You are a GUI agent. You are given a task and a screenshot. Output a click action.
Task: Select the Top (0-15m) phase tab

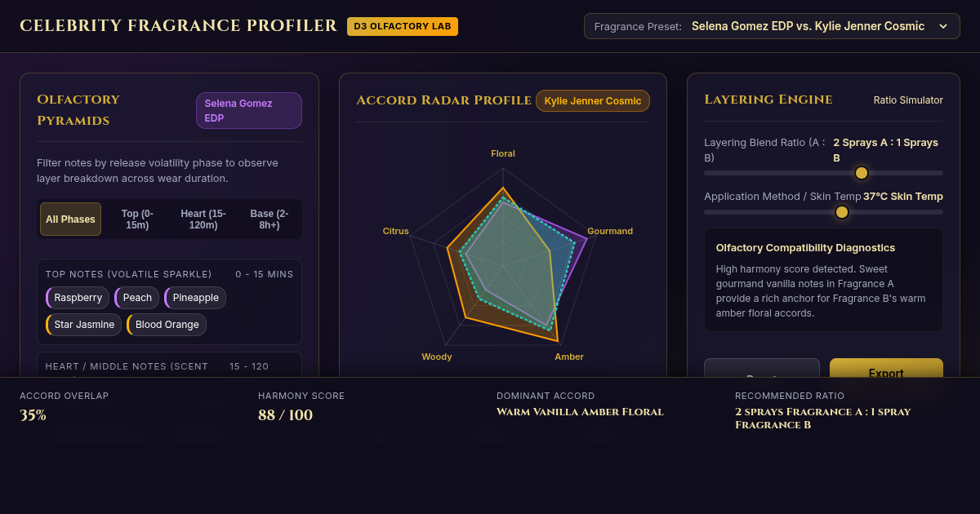tap(137, 219)
